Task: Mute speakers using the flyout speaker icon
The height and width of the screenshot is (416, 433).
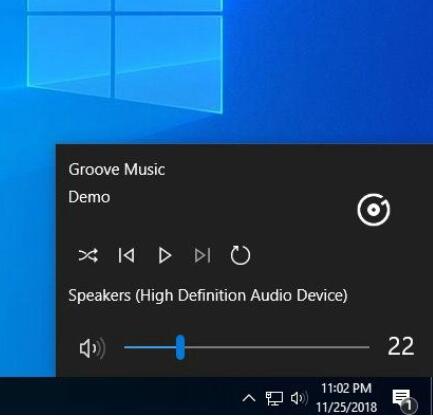Action: tap(92, 348)
